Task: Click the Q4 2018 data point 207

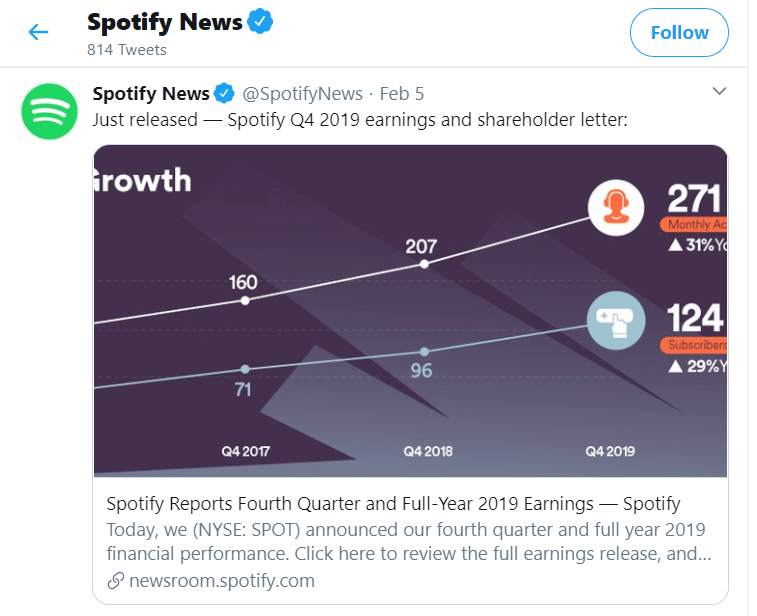Action: [x=424, y=264]
